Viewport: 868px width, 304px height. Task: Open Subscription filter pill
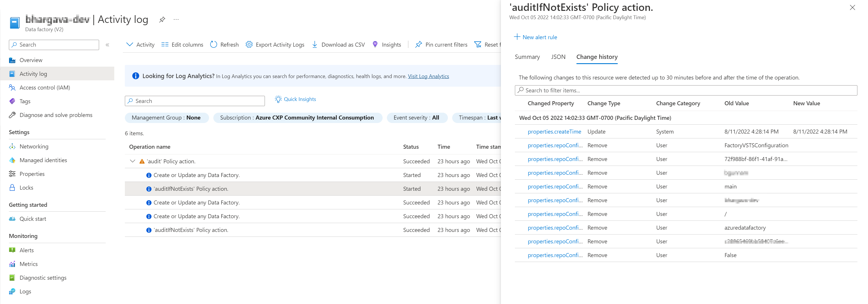[x=298, y=118]
